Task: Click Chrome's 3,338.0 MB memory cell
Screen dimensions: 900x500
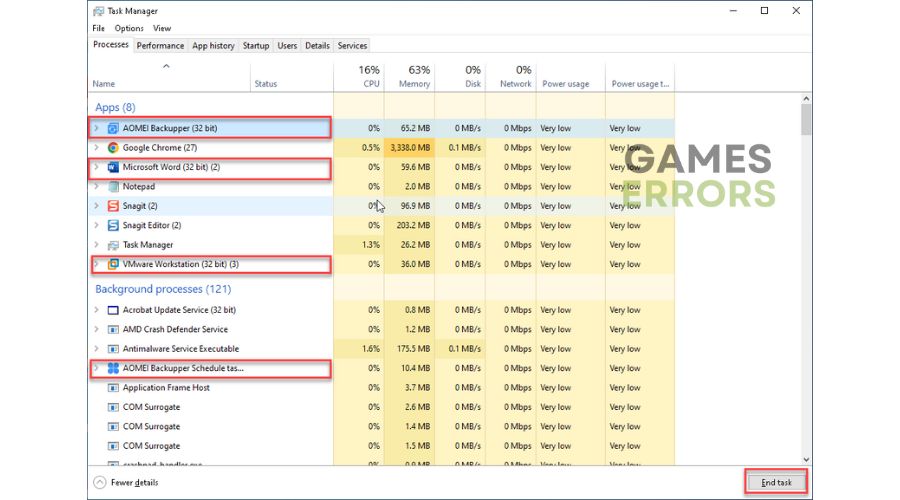Action: [x=409, y=148]
